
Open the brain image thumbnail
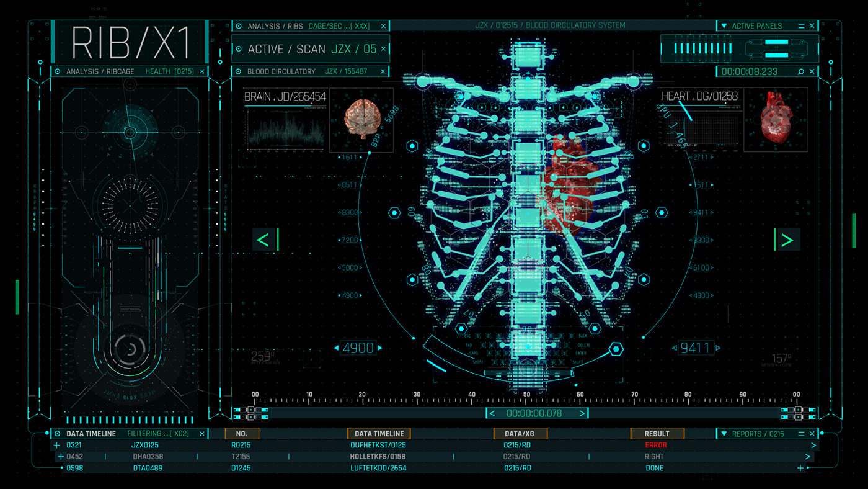point(361,120)
